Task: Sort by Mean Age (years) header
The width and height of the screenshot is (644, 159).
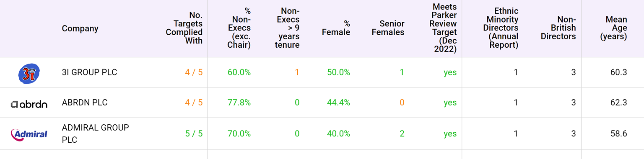Action: pyautogui.click(x=613, y=28)
